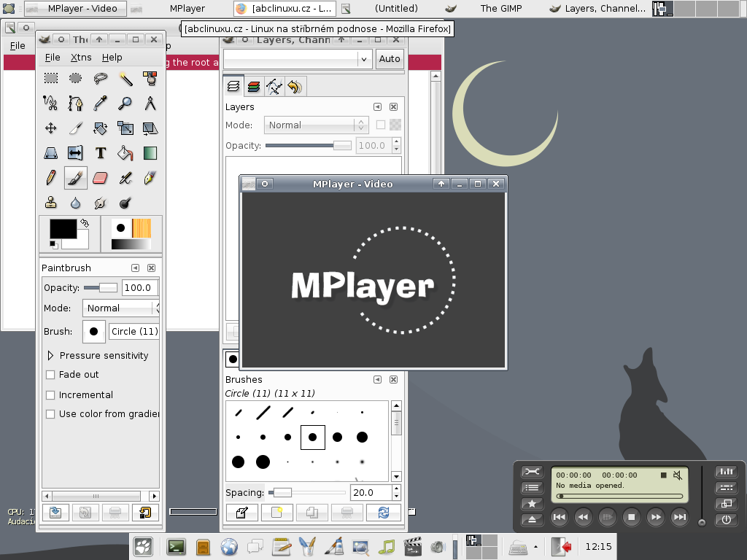This screenshot has width=747, height=560.
Task: Open the Layers panel tab menu arrow
Action: point(377,106)
